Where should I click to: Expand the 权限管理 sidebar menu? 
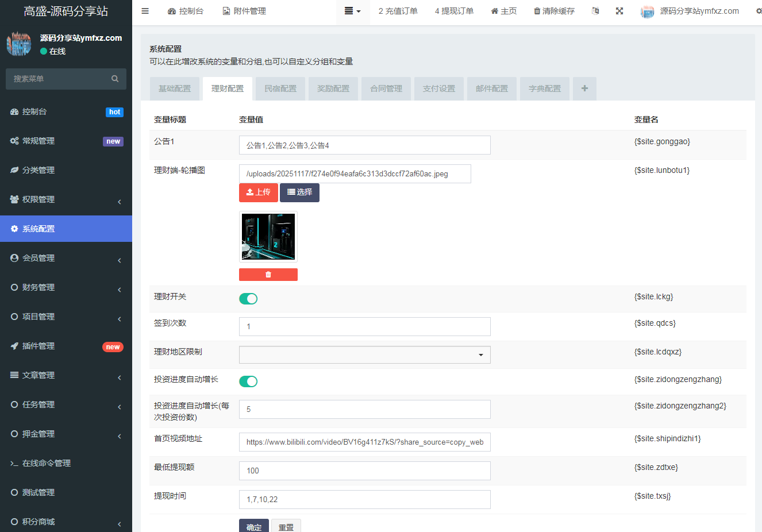tap(66, 199)
